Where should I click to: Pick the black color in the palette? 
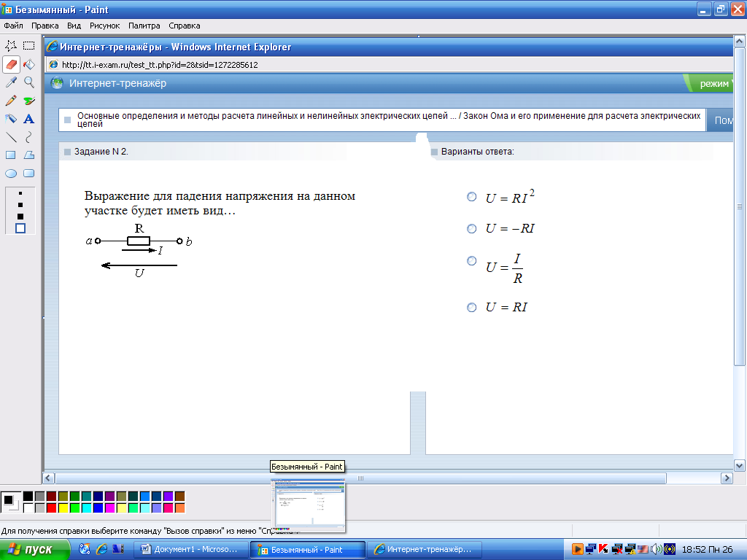point(28,497)
